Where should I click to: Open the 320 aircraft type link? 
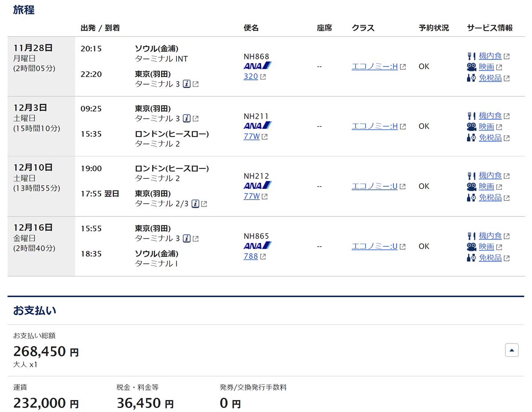click(250, 76)
